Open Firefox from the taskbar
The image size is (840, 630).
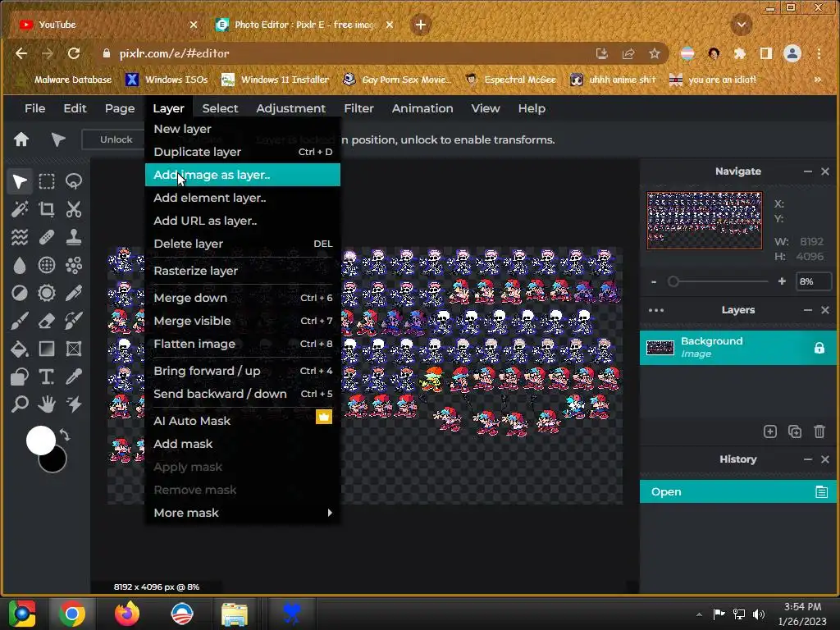pyautogui.click(x=127, y=614)
